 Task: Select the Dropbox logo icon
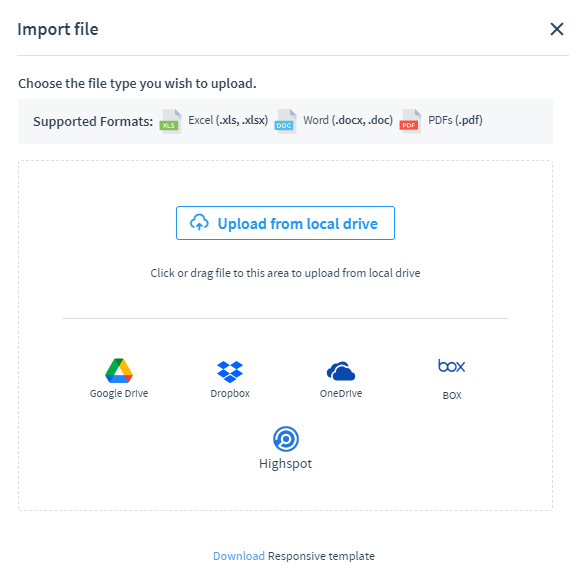(x=230, y=371)
